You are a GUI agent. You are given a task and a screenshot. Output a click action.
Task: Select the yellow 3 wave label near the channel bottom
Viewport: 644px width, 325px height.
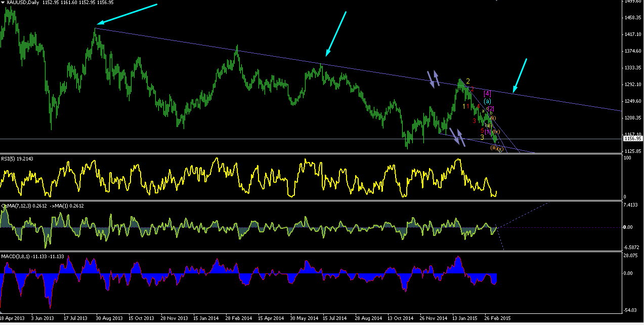[482, 137]
